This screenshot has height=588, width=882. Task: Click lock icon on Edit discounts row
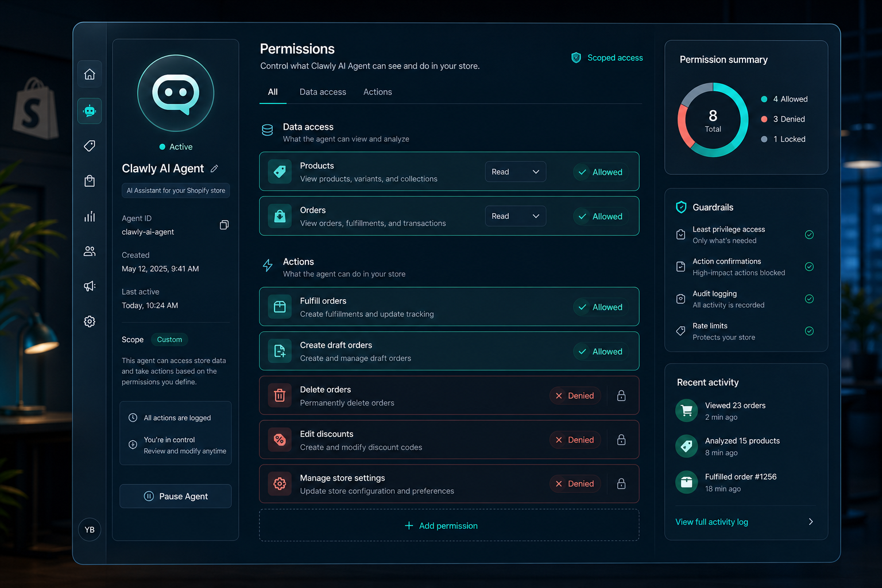(621, 440)
